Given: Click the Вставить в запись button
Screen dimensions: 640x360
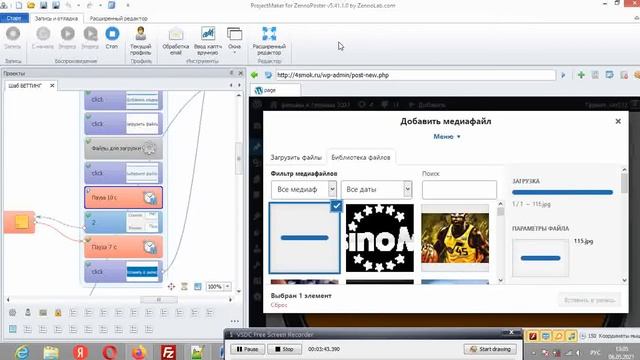Looking at the screenshot, I should 589,300.
